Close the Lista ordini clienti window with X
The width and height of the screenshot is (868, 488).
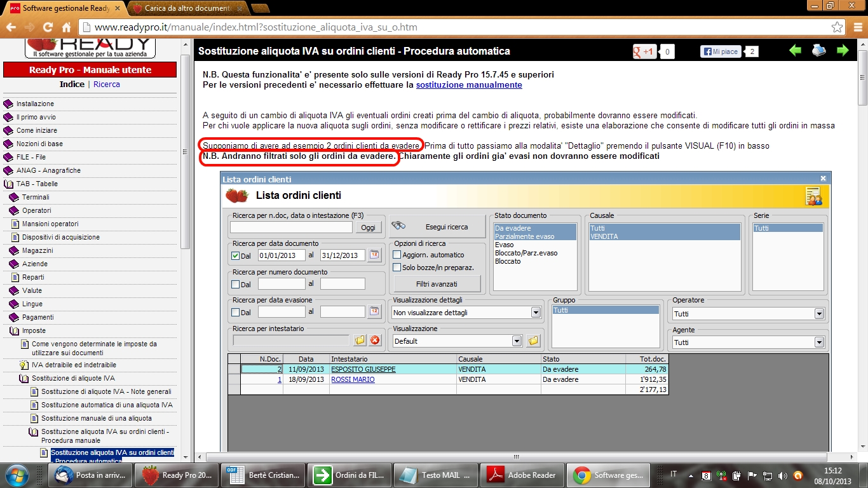point(823,179)
